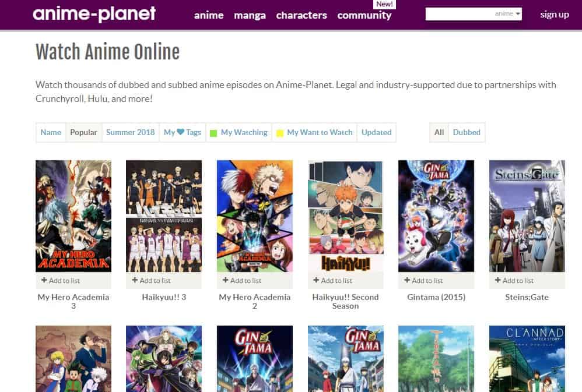The width and height of the screenshot is (582, 392).
Task: Click the Haikyuu!! 3 title link
Action: coord(164,297)
